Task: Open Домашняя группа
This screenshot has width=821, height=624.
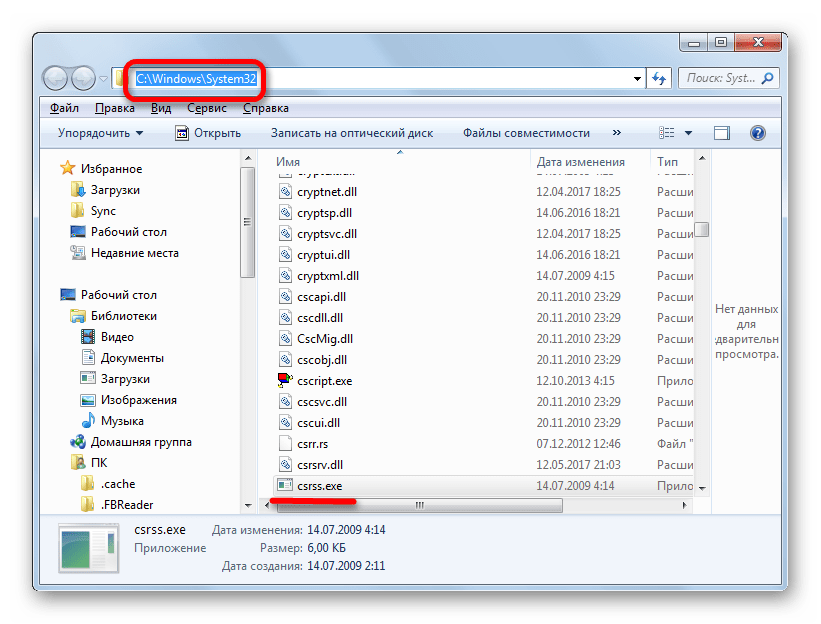Action: (141, 442)
